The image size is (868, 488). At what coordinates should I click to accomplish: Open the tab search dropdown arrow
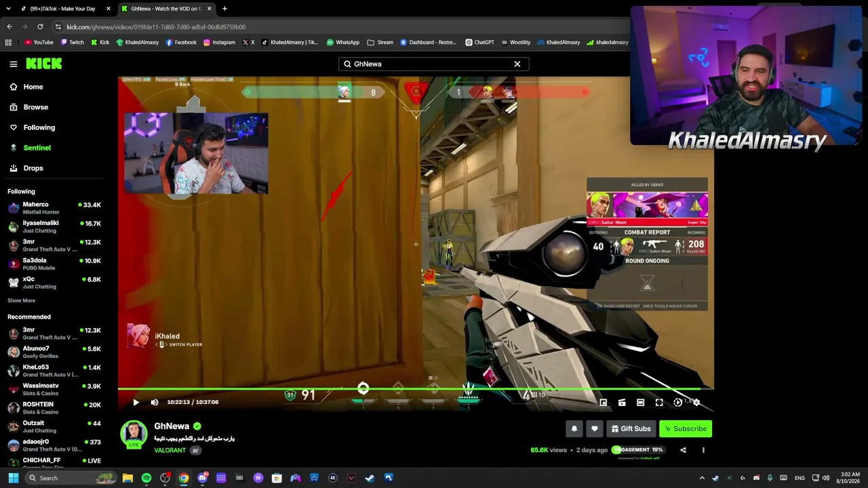pos(8,9)
